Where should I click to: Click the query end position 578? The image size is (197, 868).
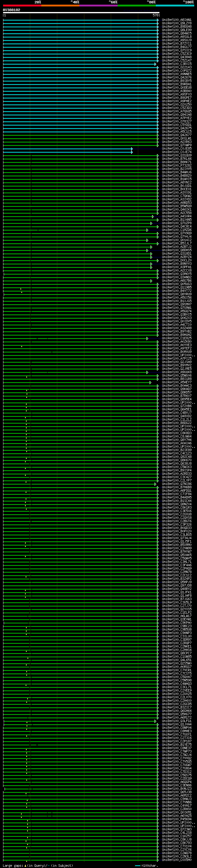[x=155, y=15]
